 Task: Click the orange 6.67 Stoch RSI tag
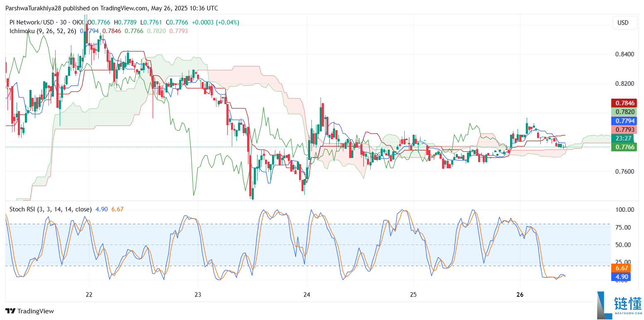click(x=621, y=268)
